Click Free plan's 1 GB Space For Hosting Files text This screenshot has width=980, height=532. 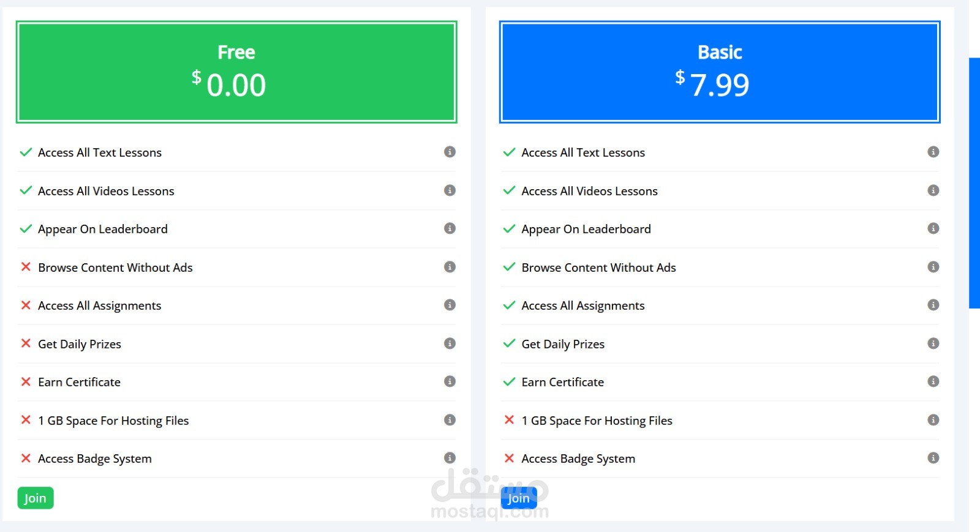(x=113, y=421)
